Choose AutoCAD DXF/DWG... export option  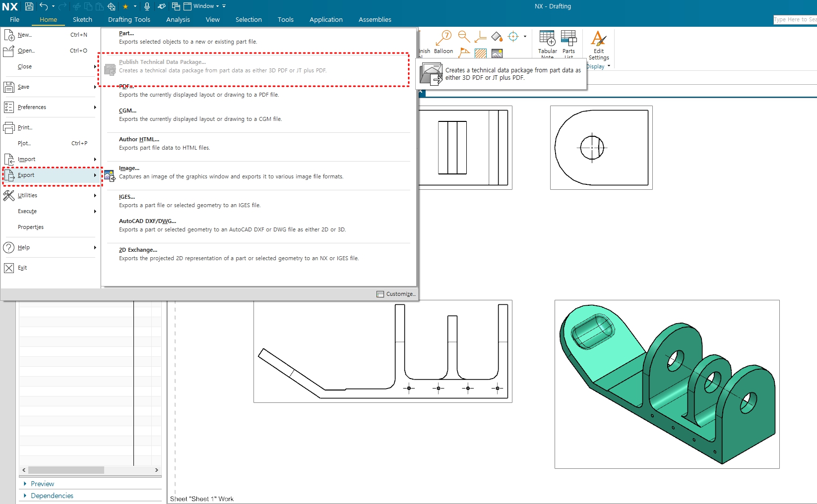258,225
